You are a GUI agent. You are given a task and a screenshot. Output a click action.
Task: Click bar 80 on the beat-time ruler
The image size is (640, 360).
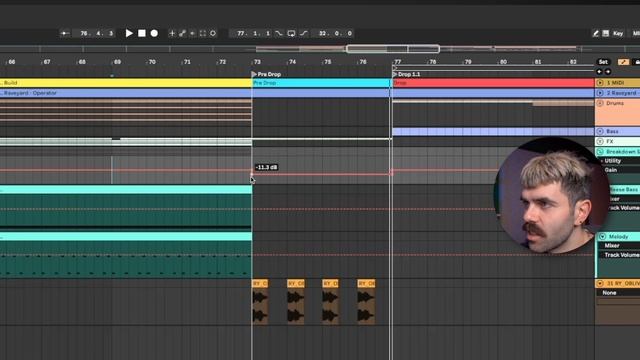click(503, 62)
